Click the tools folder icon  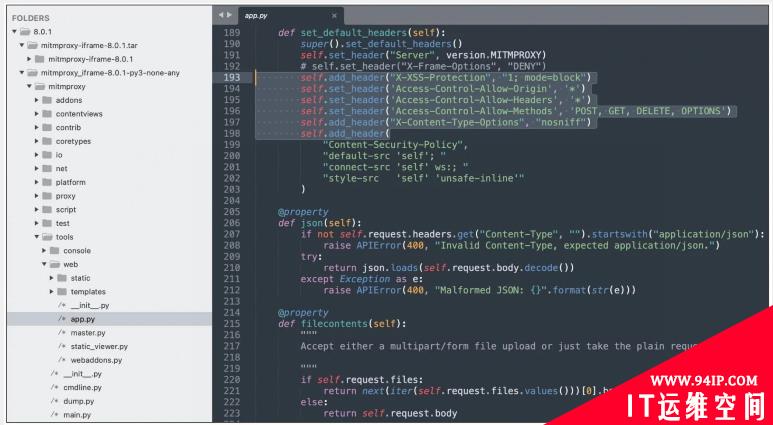coord(47,237)
